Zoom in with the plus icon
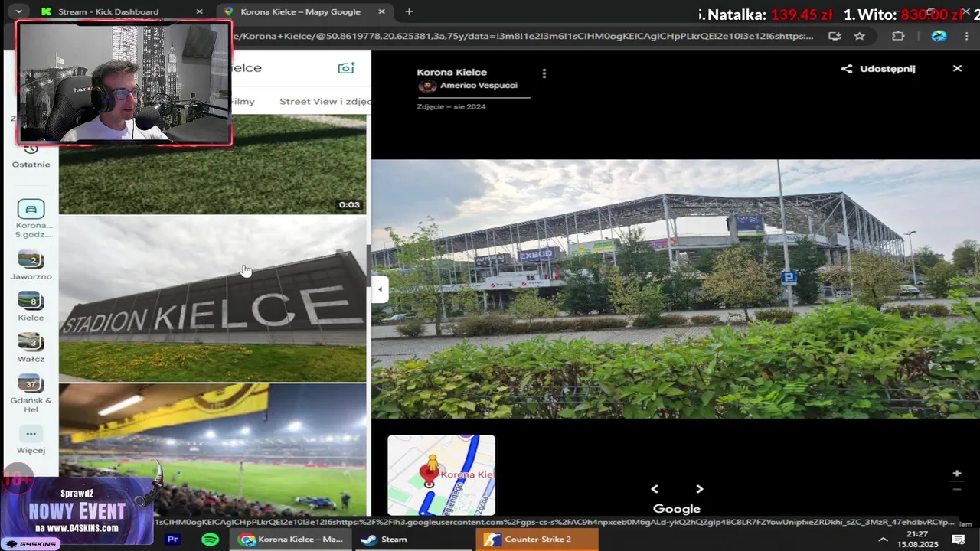Viewport: 980px width, 551px height. pyautogui.click(x=957, y=474)
